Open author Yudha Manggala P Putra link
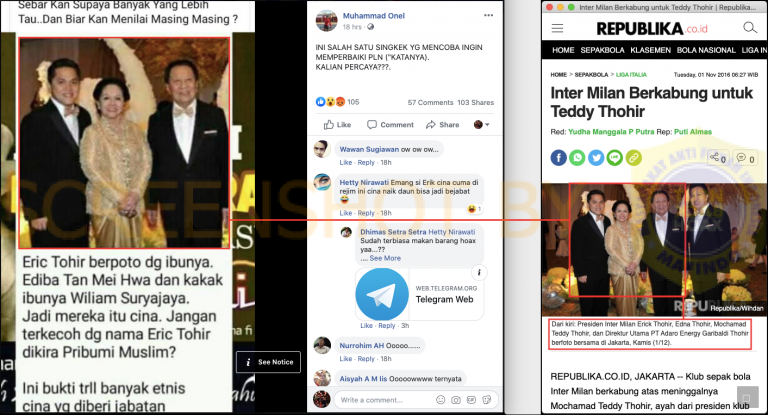Image resolution: width=768 pixels, height=415 pixels. tap(611, 132)
